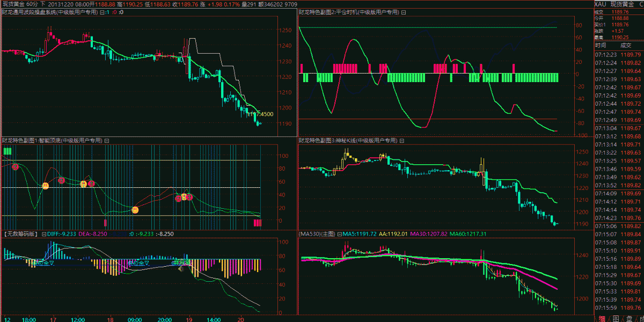Click the 涨跌 +1.57 quote row

click(618, 31)
